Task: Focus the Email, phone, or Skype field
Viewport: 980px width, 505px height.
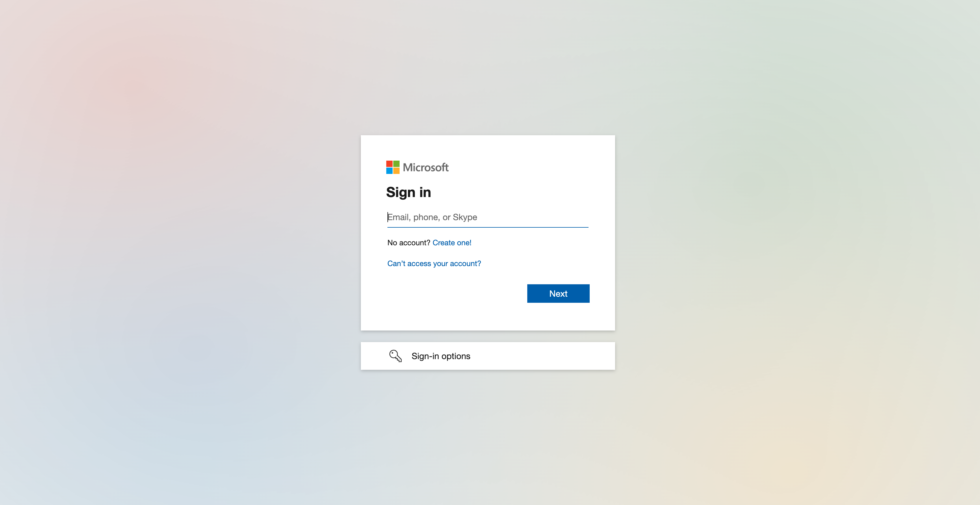Action: (x=488, y=217)
